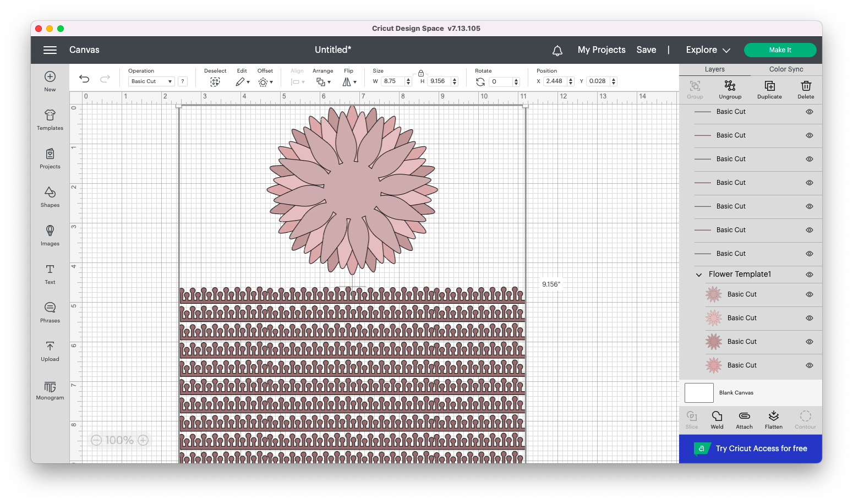Click the zoom out control
853x504 pixels.
[x=96, y=440]
